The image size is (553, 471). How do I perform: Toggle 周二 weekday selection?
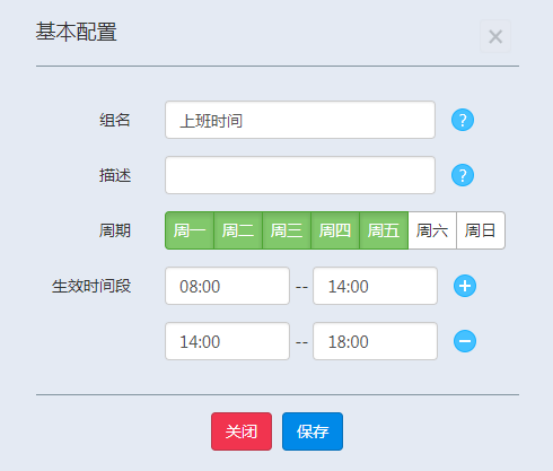click(238, 230)
